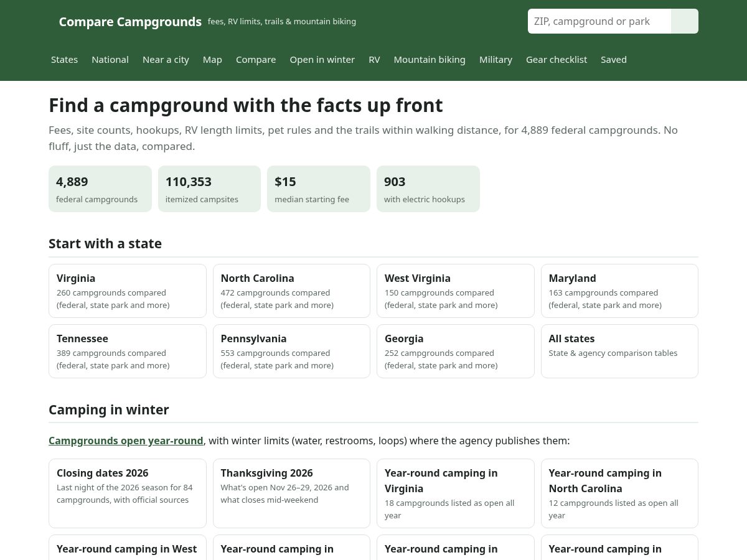
Task: Open the National nav item
Action: [110, 60]
